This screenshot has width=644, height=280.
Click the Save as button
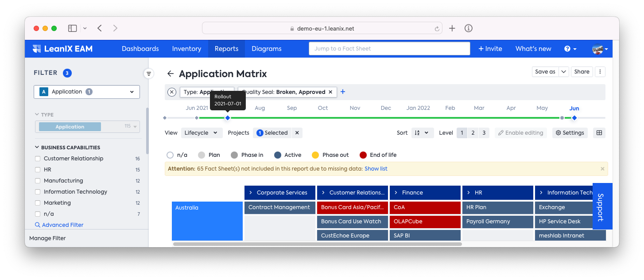[545, 72]
